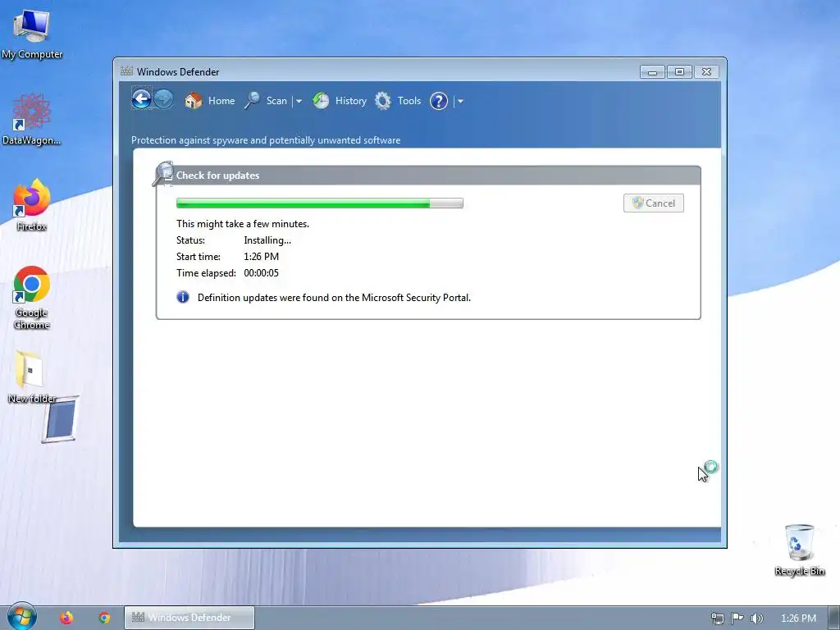The height and width of the screenshot is (630, 840).
Task: Click the "Check for updates" heading text
Action: [x=217, y=176]
